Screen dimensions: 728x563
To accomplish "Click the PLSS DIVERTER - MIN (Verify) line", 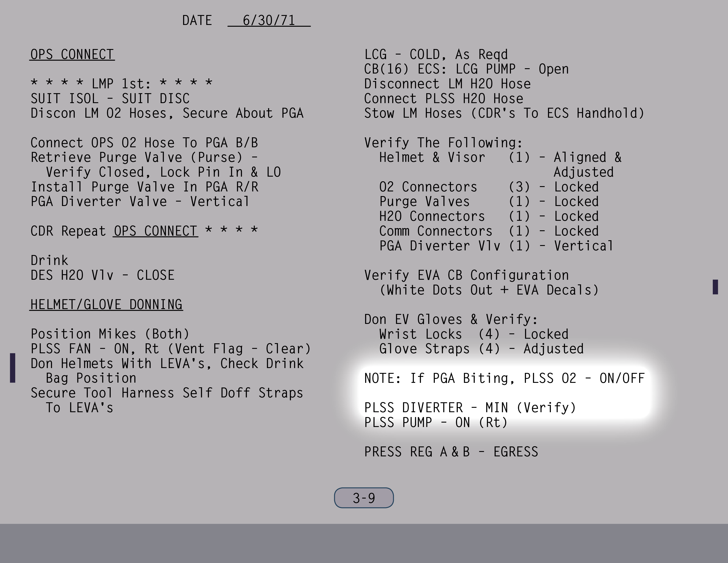I will (470, 408).
